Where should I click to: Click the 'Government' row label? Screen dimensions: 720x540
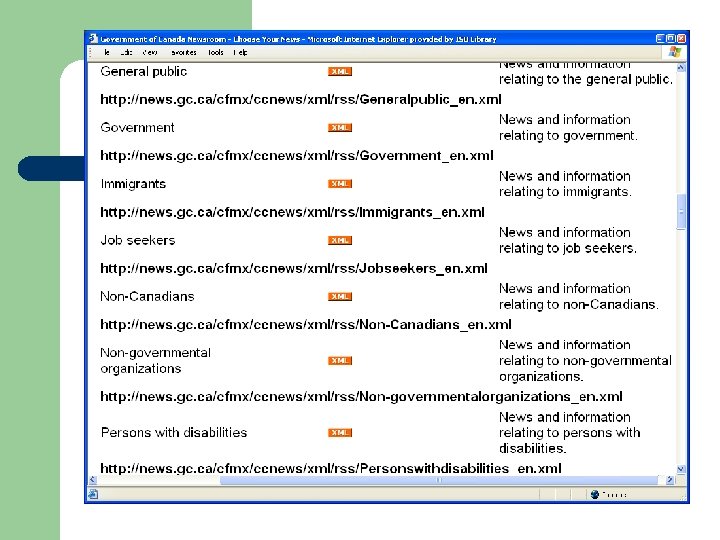137,128
